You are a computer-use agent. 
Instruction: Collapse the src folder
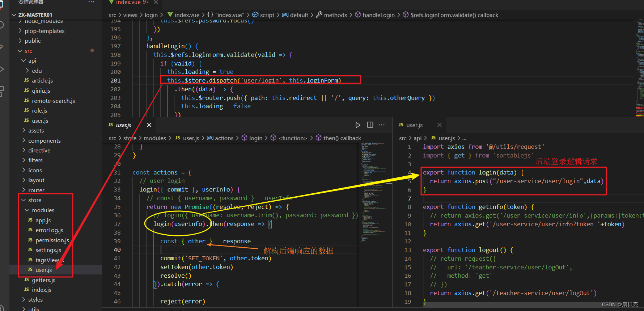[x=20, y=51]
